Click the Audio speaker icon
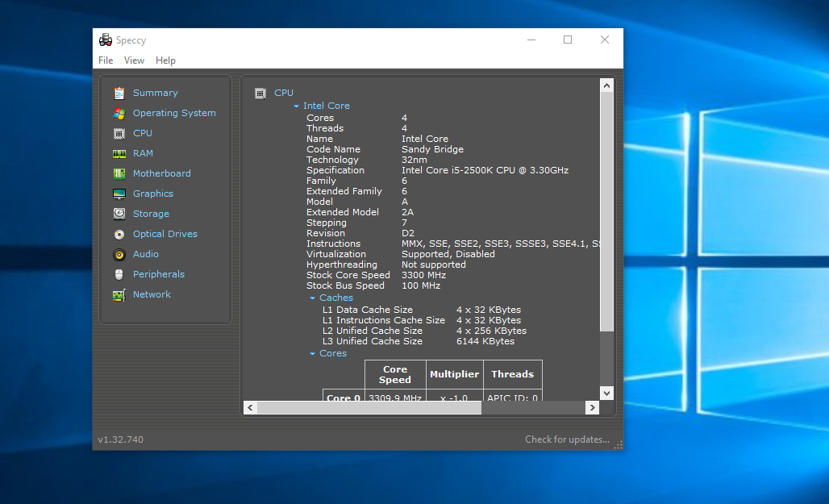Image resolution: width=829 pixels, height=504 pixels. click(119, 254)
